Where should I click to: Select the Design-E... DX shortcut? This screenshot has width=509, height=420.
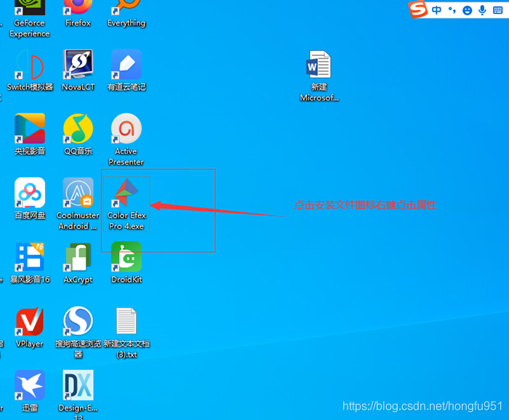click(x=78, y=395)
